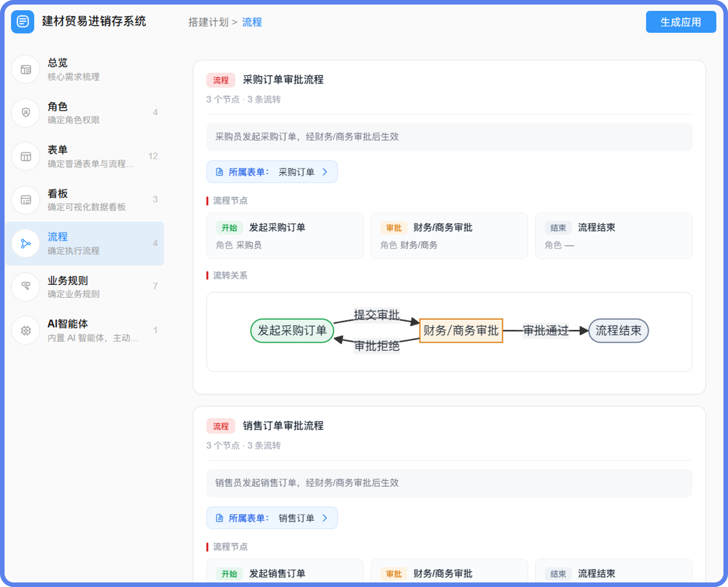Click document icon beside 所属表单 销售订单
This screenshot has width=728, height=587.
click(219, 518)
